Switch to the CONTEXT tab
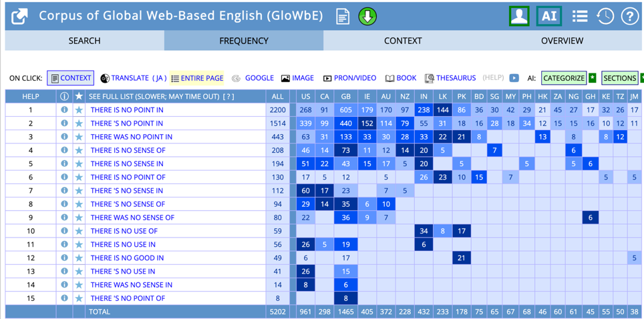 pyautogui.click(x=403, y=41)
